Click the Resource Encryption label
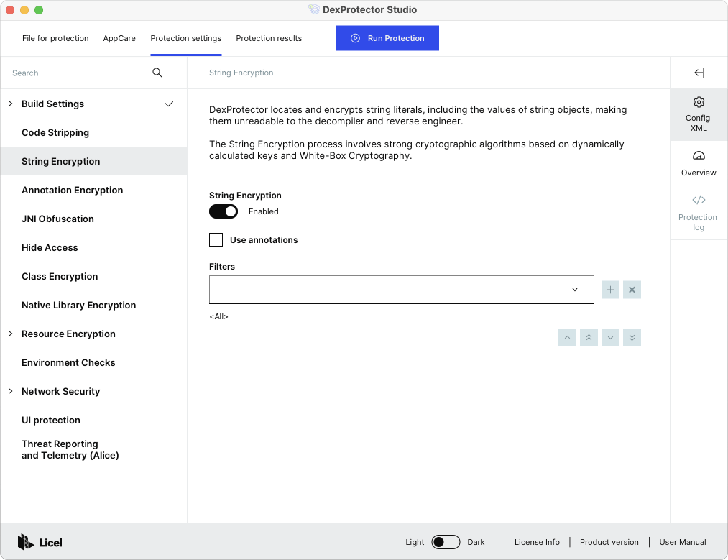Image resolution: width=728 pixels, height=560 pixels. 69,334
